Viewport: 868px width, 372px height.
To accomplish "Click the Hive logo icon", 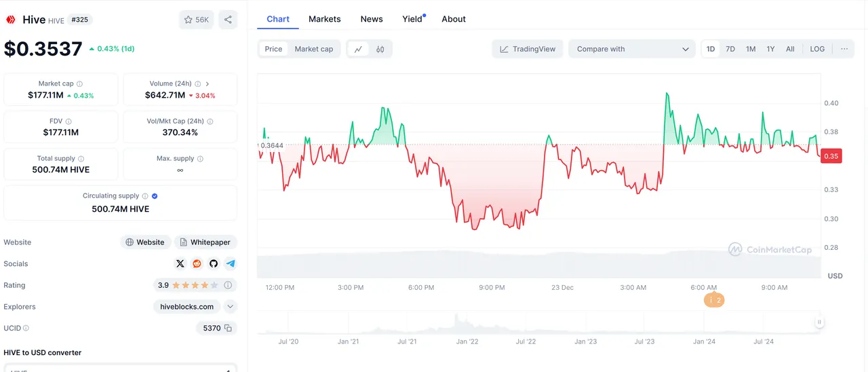I will pos(11,20).
